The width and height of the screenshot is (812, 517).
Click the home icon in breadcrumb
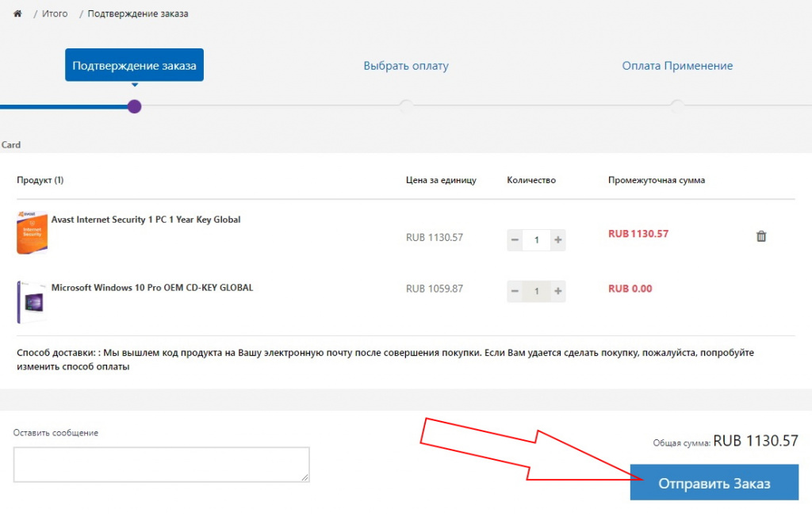pyautogui.click(x=17, y=13)
